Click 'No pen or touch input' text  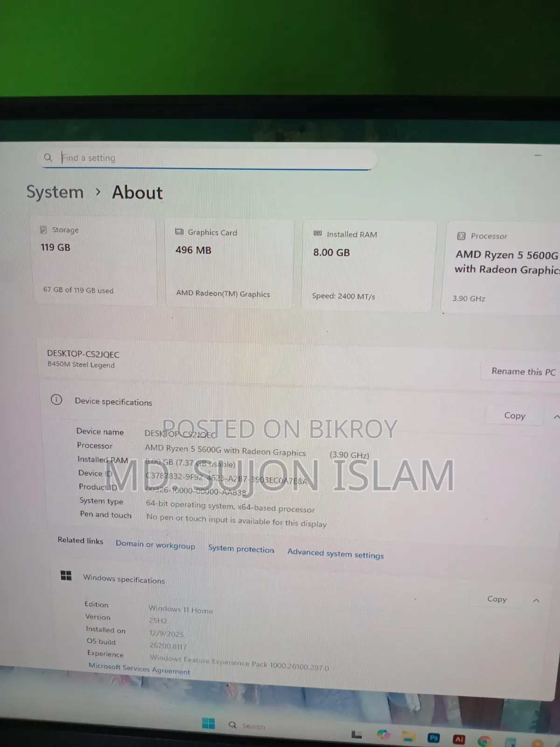click(237, 520)
